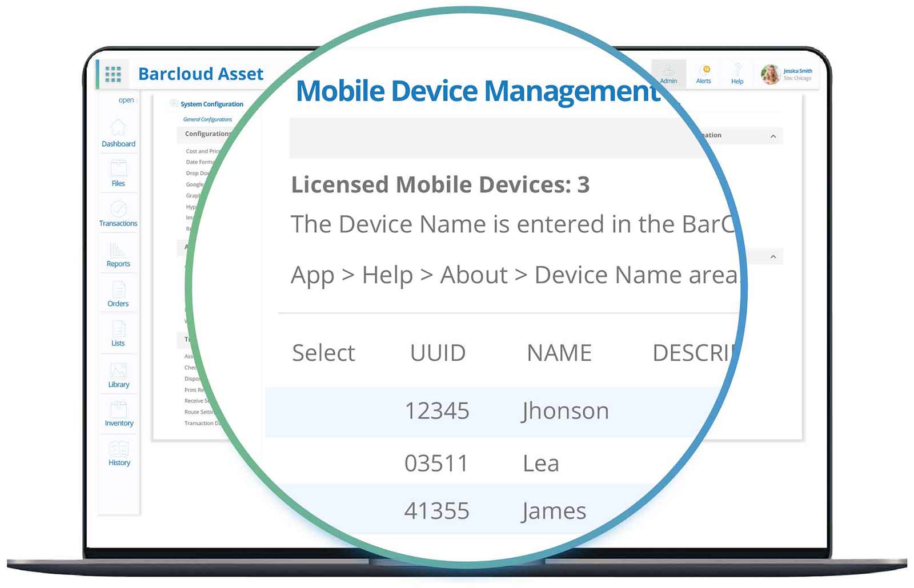The width and height of the screenshot is (914, 588).
Task: Open the Print Re… settings item
Action: [194, 390]
